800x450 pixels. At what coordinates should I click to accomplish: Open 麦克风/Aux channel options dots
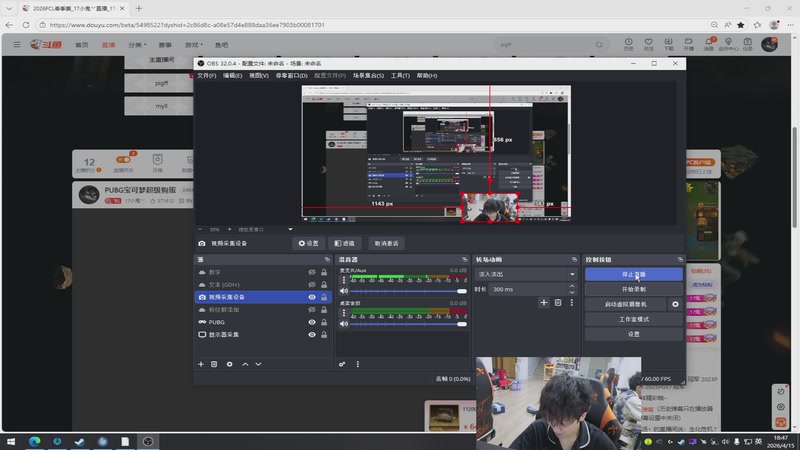(344, 280)
